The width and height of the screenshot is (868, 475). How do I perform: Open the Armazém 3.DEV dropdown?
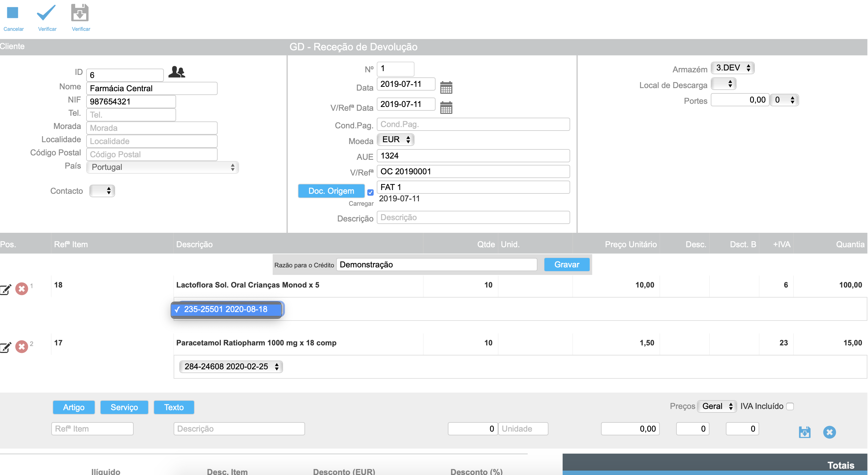point(732,68)
